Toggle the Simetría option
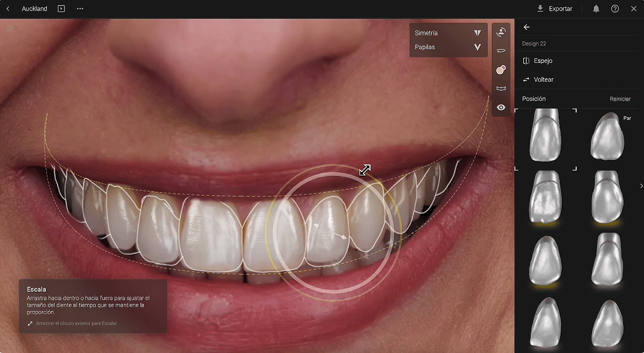This screenshot has height=353, width=644. [448, 33]
